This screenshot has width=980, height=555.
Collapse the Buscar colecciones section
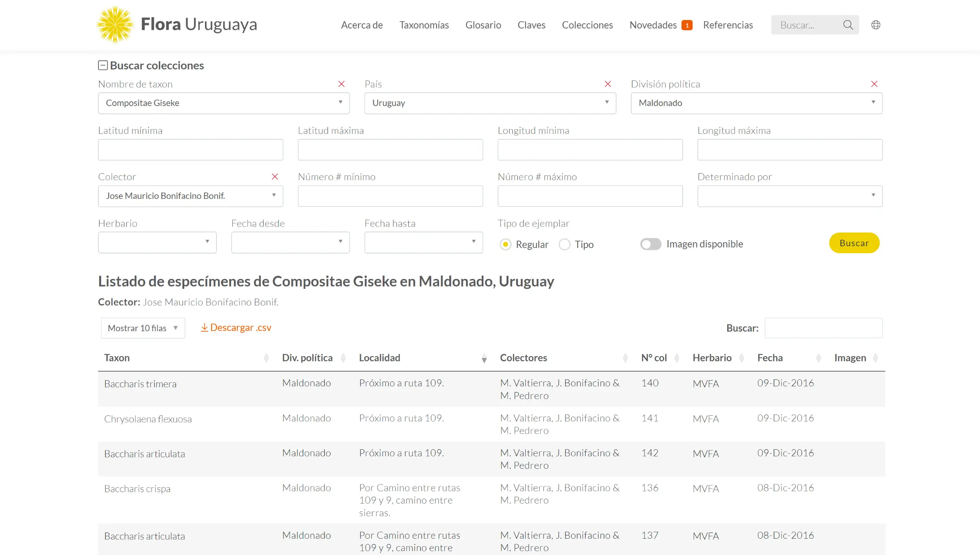point(103,65)
